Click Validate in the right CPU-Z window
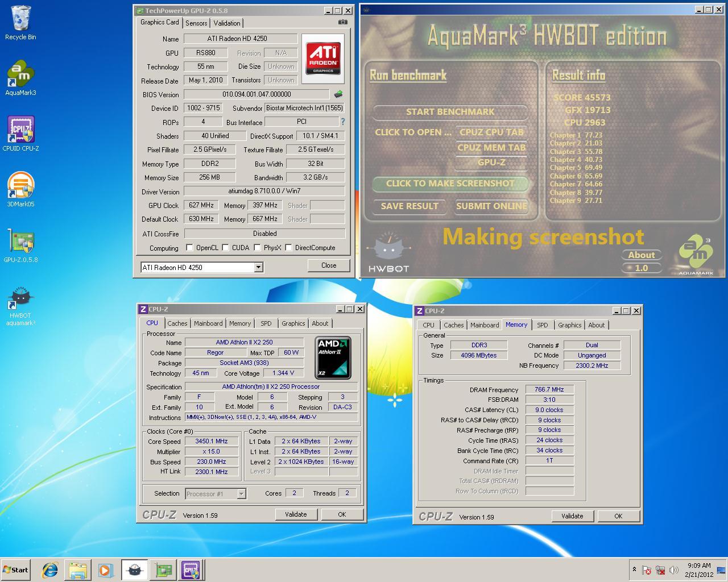The width and height of the screenshot is (728, 582). (x=572, y=516)
